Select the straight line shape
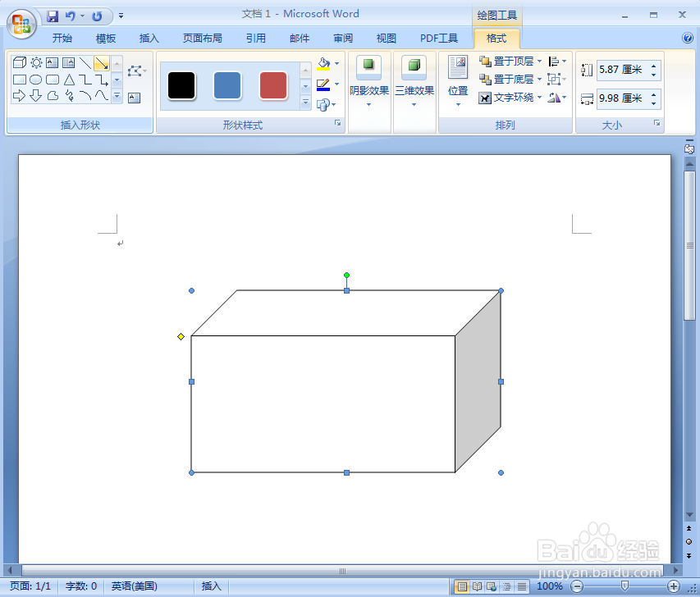 [x=85, y=63]
